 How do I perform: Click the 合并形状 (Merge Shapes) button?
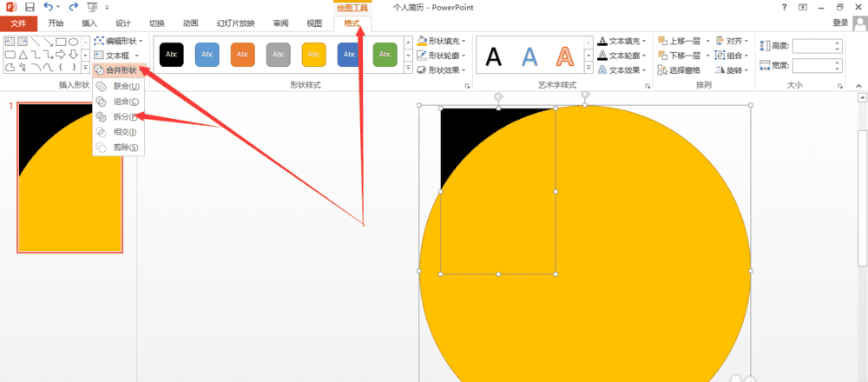tap(117, 70)
